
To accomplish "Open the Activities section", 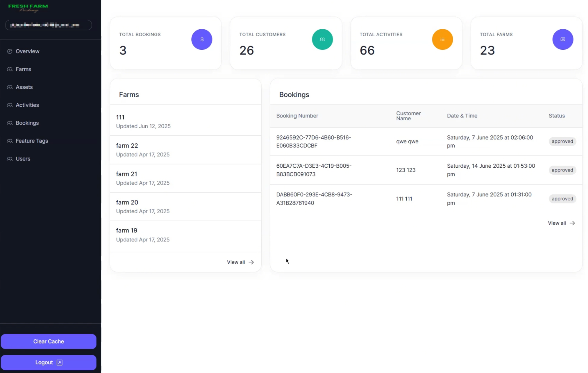I will click(27, 105).
